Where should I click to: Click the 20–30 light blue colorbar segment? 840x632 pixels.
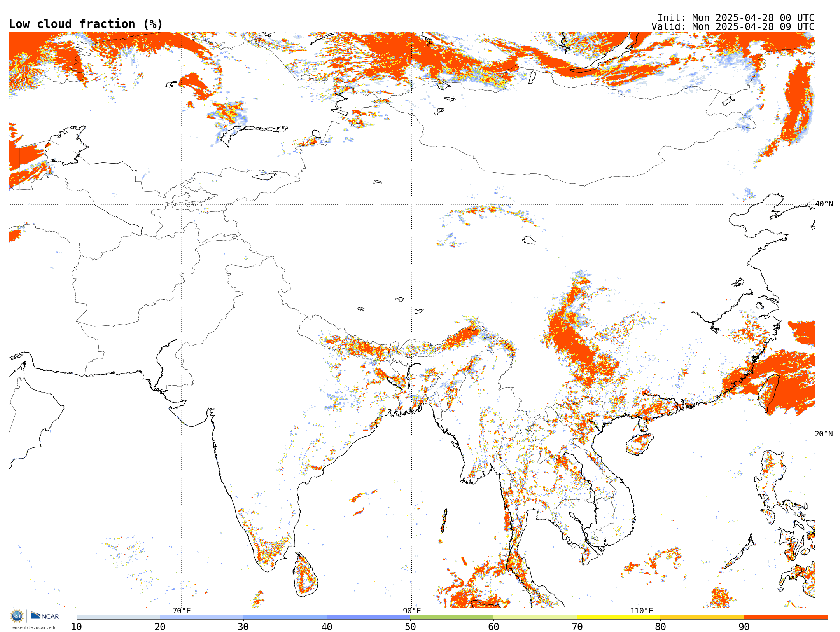coord(201,617)
